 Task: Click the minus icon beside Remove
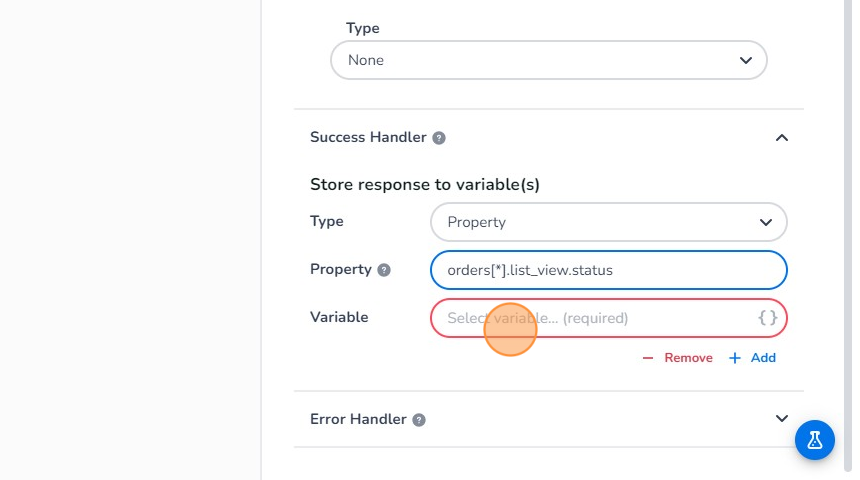click(648, 358)
